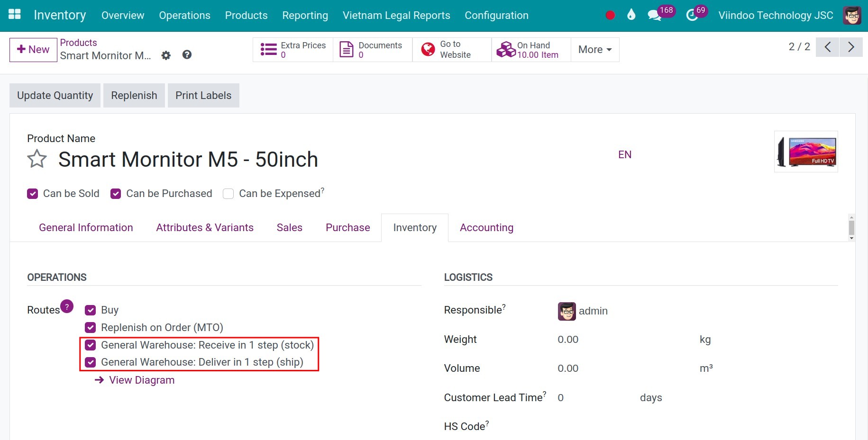This screenshot has width=868, height=440.
Task: Mark product as favorite with the star
Action: click(x=37, y=160)
